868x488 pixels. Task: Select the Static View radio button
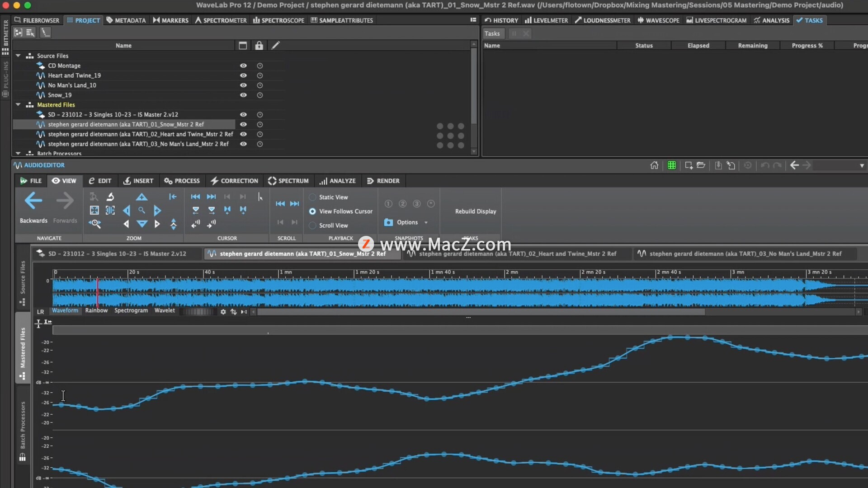point(312,197)
